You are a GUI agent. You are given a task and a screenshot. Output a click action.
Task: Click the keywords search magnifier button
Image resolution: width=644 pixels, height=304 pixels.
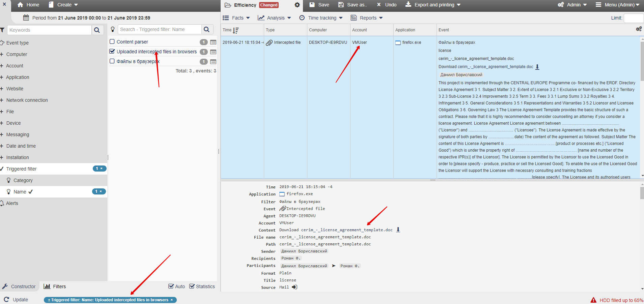tap(97, 30)
